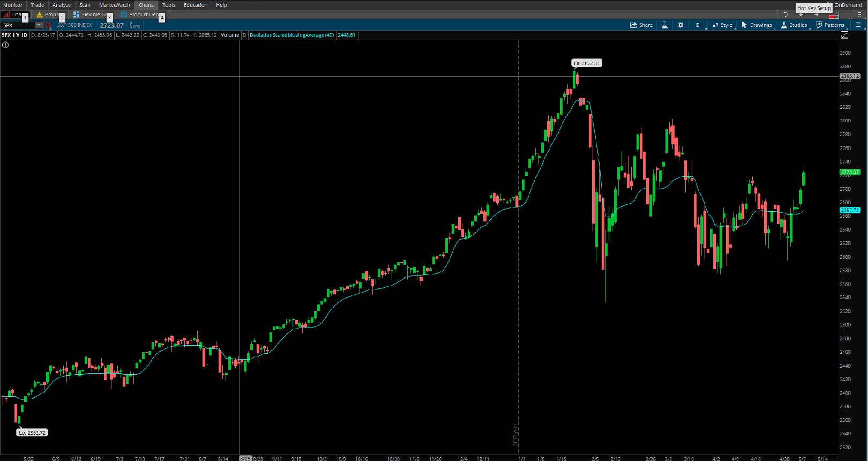Open the MarketWatch tab
Viewport: 868px width, 461px height.
pos(114,5)
